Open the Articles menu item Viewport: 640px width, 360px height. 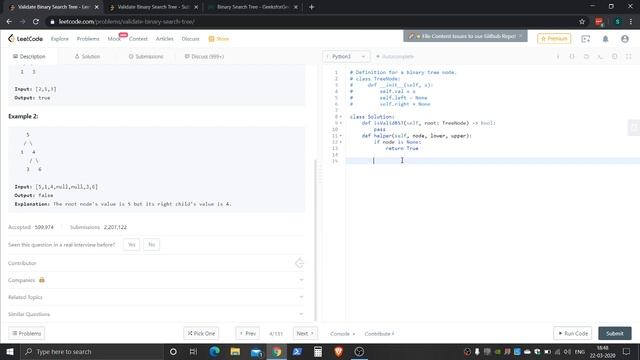coord(164,39)
